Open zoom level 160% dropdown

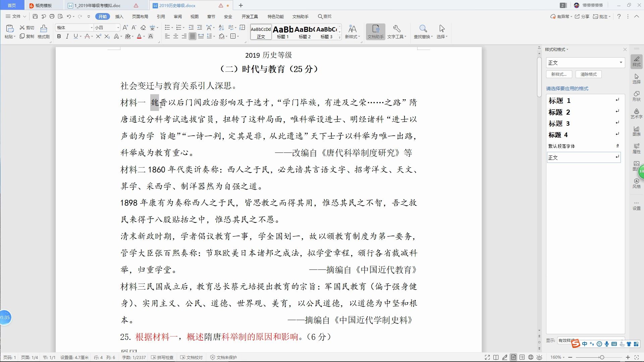point(557,357)
